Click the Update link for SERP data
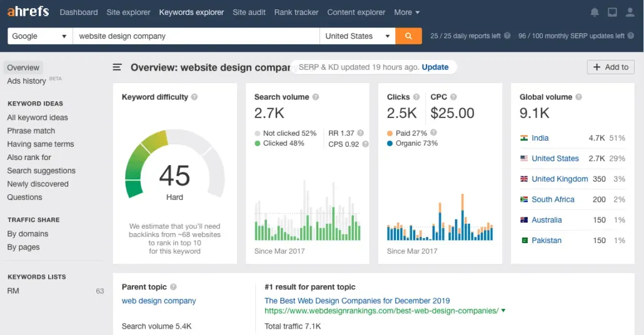The image size is (644, 335). (x=435, y=67)
